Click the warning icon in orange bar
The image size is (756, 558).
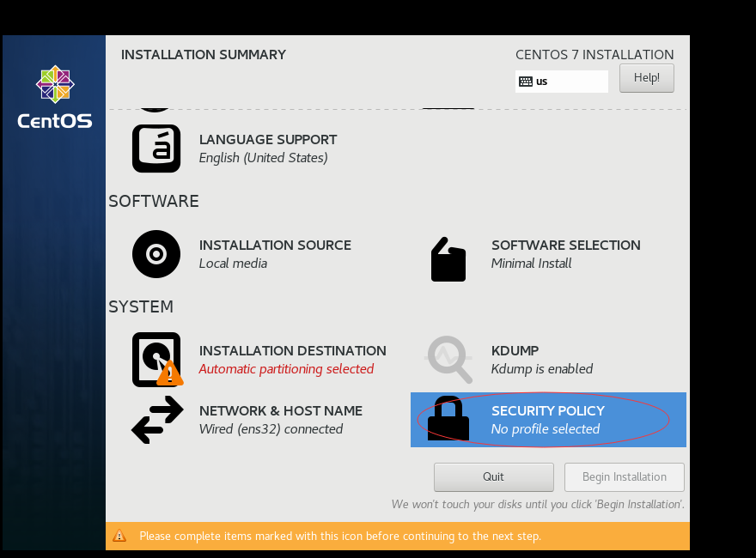click(119, 536)
